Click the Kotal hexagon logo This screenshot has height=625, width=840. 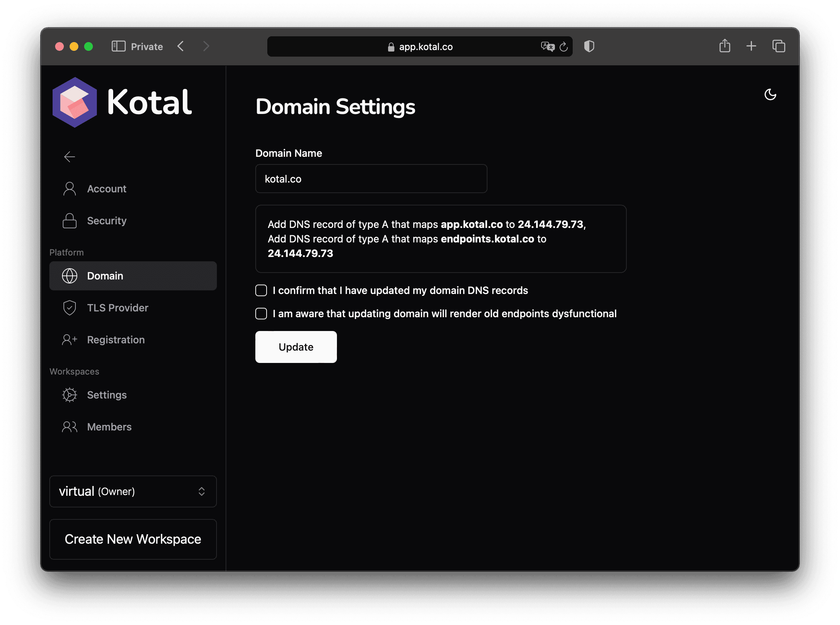click(74, 102)
